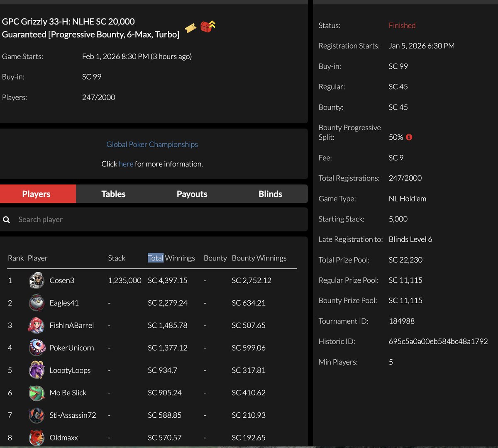Click the red treasure chest bounty icon

click(207, 27)
